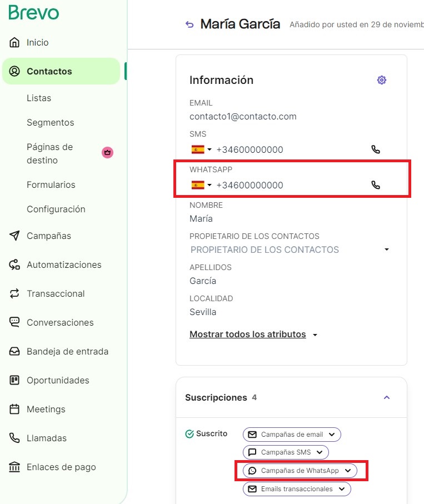Image resolution: width=424 pixels, height=504 pixels.
Task: Open Segmentos submenu item
Action: coord(51,122)
